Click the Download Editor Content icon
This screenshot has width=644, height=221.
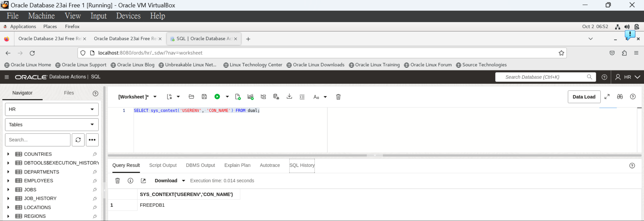[x=289, y=96]
